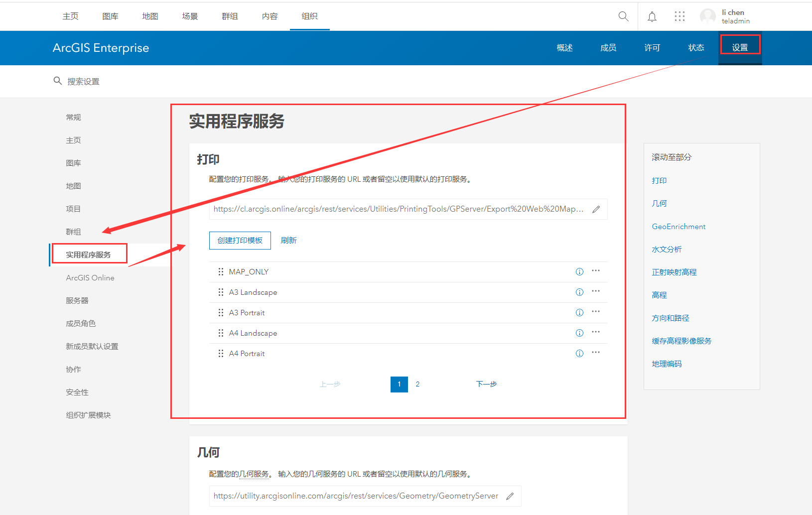Switch to the 设置 organization tab
The width and height of the screenshot is (812, 515).
740,48
